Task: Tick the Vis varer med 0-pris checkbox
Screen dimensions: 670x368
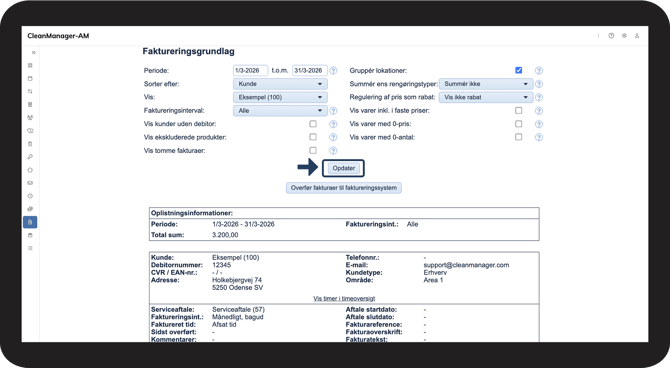Action: [518, 124]
